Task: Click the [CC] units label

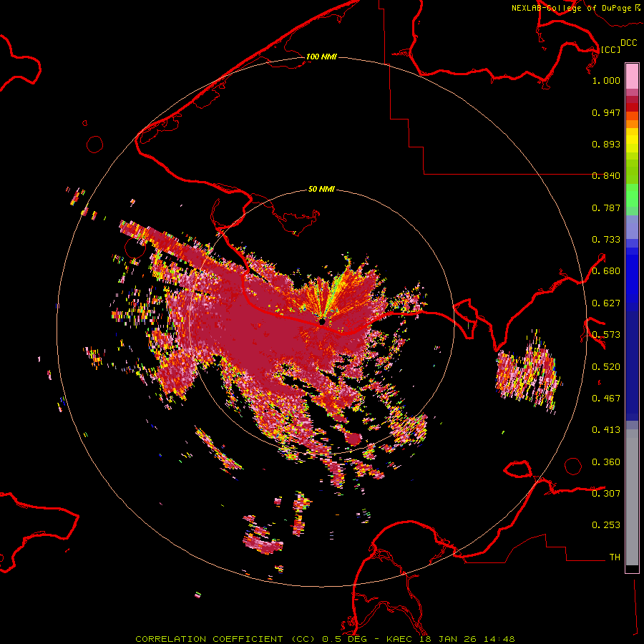Action: pyautogui.click(x=610, y=49)
